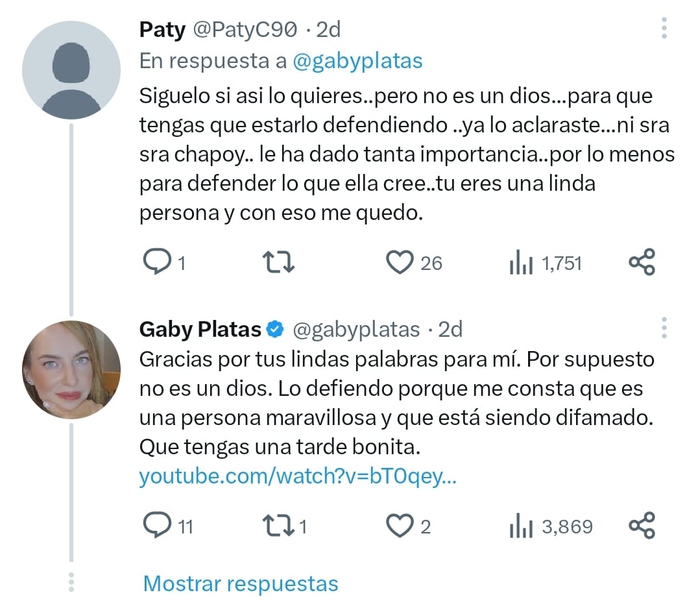View analytics for Gaby's tweet (3,869 views)
The width and height of the screenshot is (700, 610).
pos(521,526)
